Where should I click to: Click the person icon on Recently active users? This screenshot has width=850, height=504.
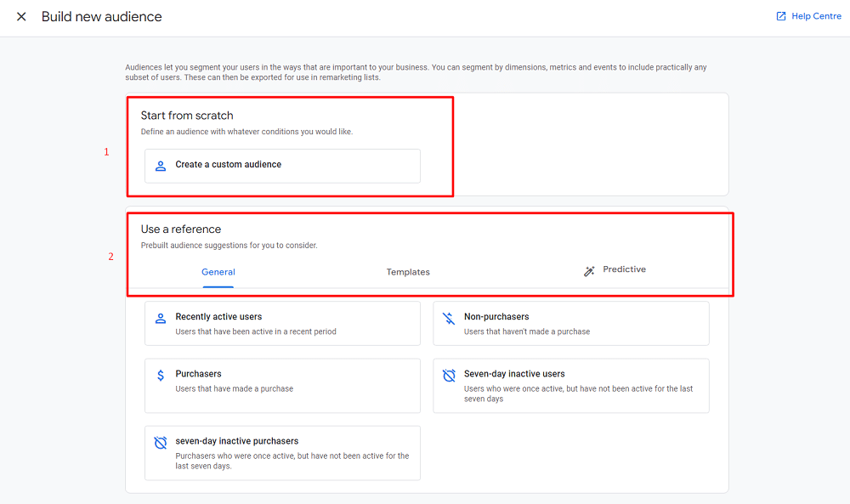tap(161, 318)
